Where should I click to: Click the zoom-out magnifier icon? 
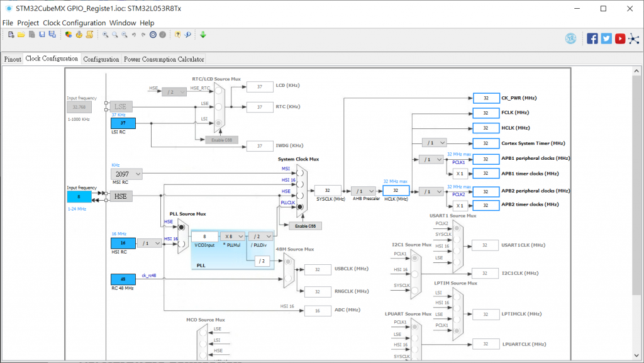[x=125, y=35]
